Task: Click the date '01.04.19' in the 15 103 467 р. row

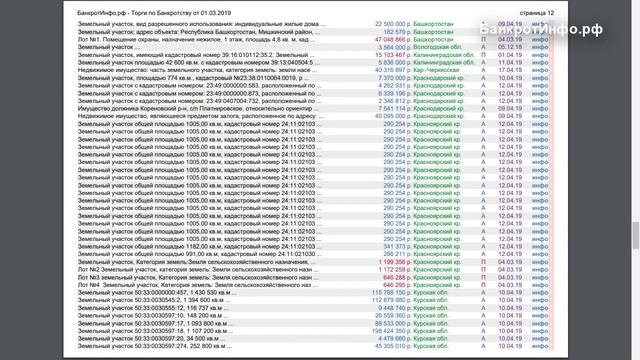Action: [x=510, y=55]
